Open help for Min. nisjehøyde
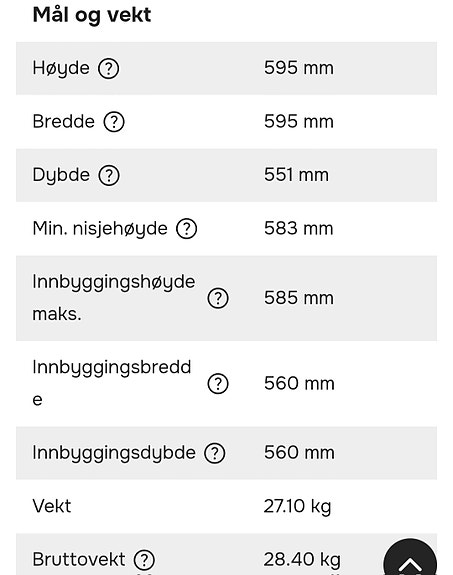Viewport: 453px width, 575px height. [x=187, y=229]
